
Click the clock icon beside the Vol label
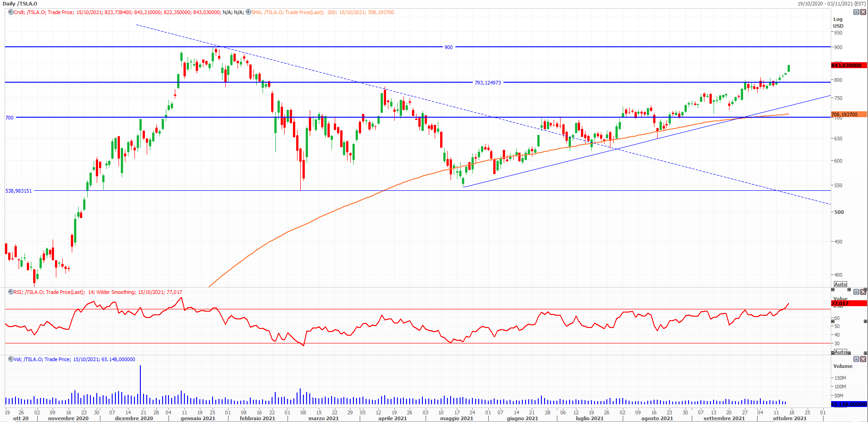11,359
